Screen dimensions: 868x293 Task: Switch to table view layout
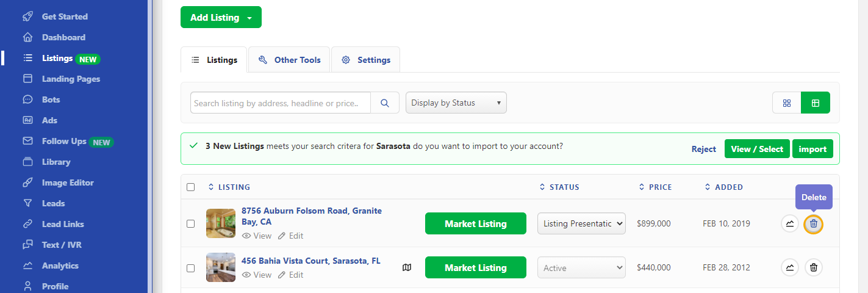click(x=816, y=103)
